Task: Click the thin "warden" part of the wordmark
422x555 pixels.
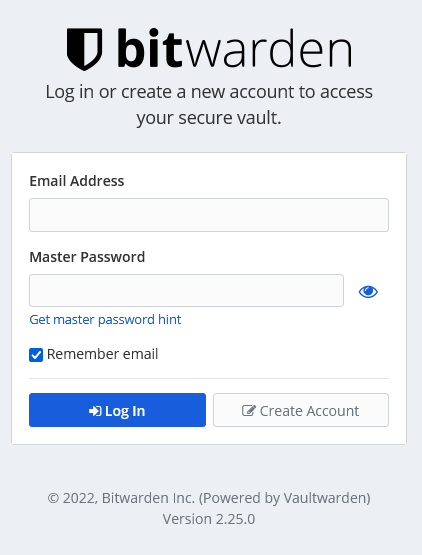Action: [x=269, y=48]
